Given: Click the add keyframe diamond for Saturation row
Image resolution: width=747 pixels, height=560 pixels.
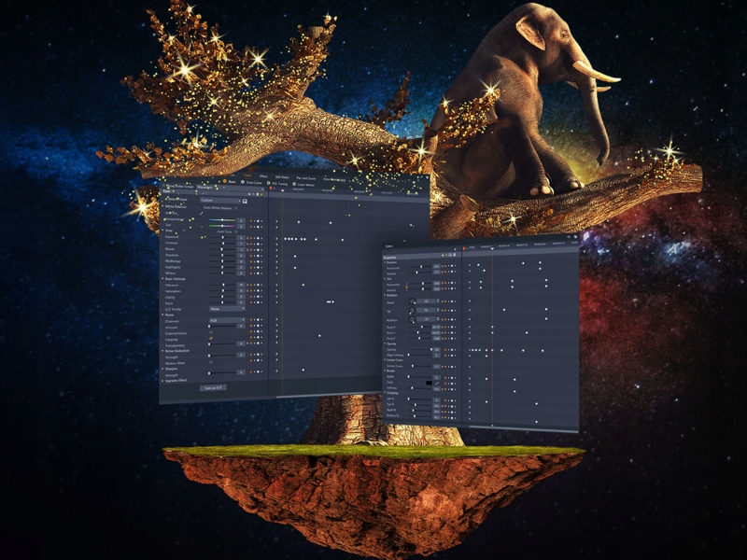Looking at the screenshot, I should (x=259, y=290).
